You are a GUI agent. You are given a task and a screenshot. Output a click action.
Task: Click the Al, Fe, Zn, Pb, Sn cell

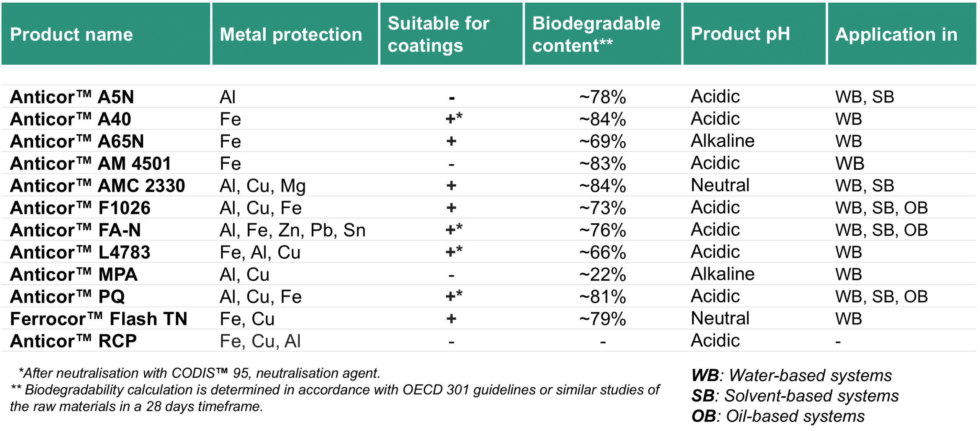(x=292, y=230)
